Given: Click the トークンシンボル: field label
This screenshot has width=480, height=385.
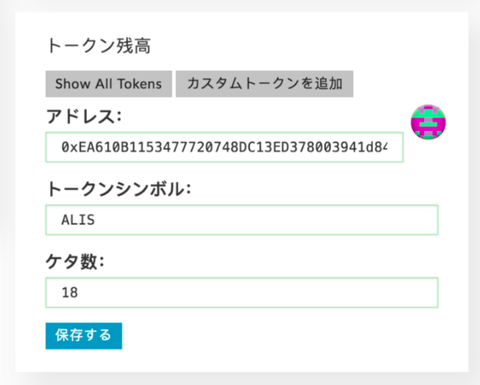Looking at the screenshot, I should pyautogui.click(x=119, y=189).
